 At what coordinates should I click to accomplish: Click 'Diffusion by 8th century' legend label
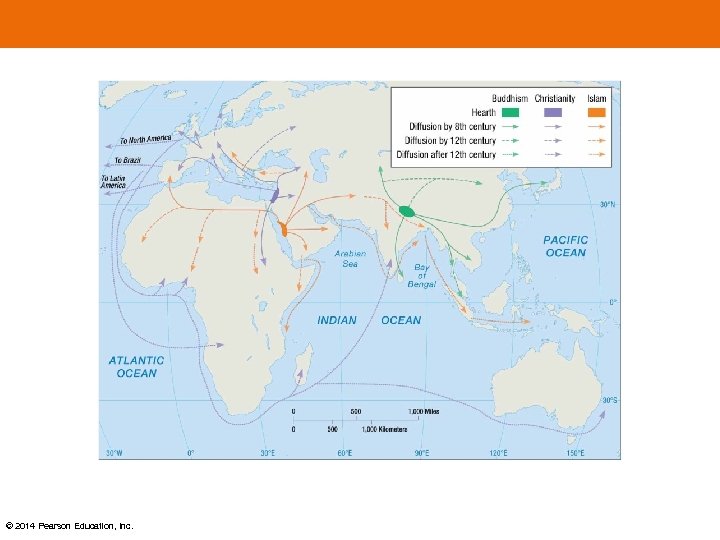click(452, 126)
